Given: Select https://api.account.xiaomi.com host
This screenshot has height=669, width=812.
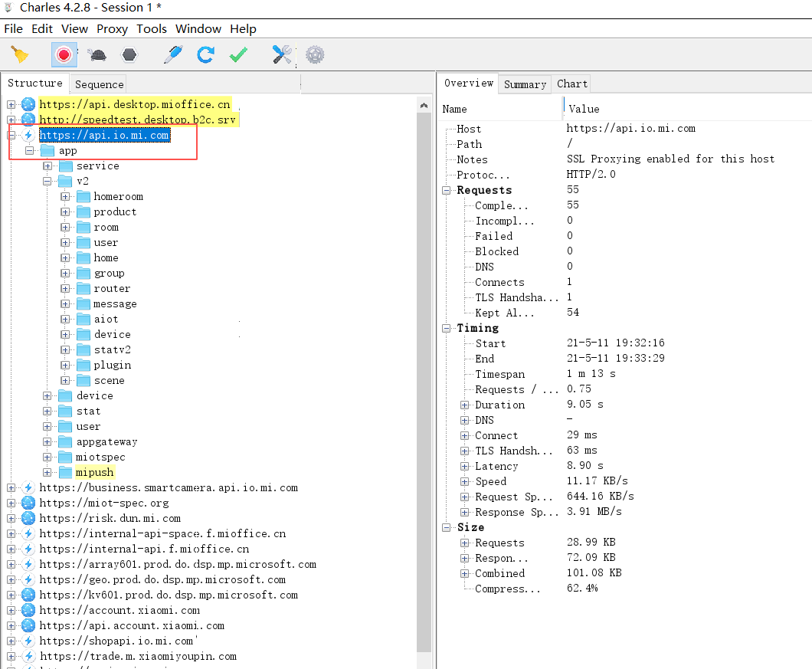Looking at the screenshot, I should (132, 625).
